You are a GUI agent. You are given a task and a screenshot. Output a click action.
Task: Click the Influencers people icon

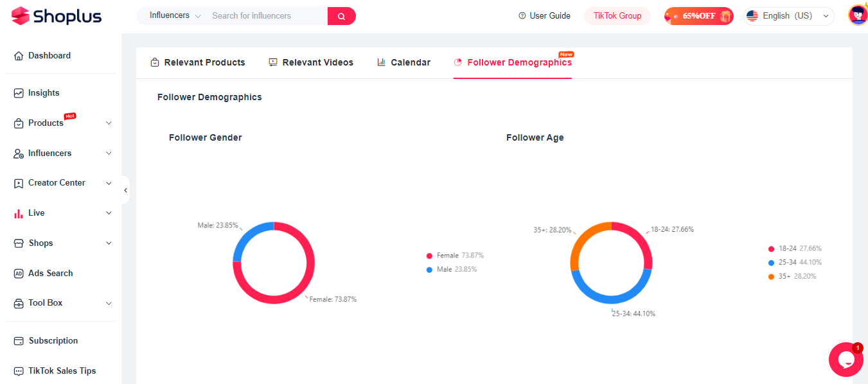coord(19,153)
